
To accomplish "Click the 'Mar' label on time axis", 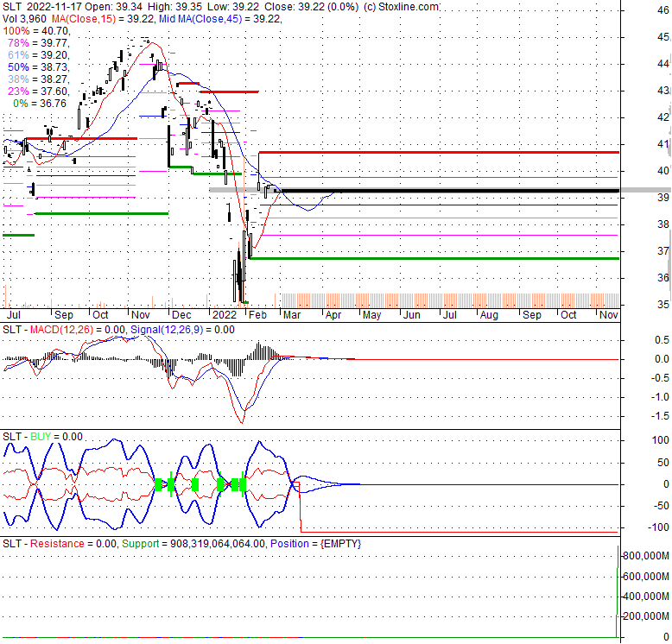I will (x=292, y=315).
